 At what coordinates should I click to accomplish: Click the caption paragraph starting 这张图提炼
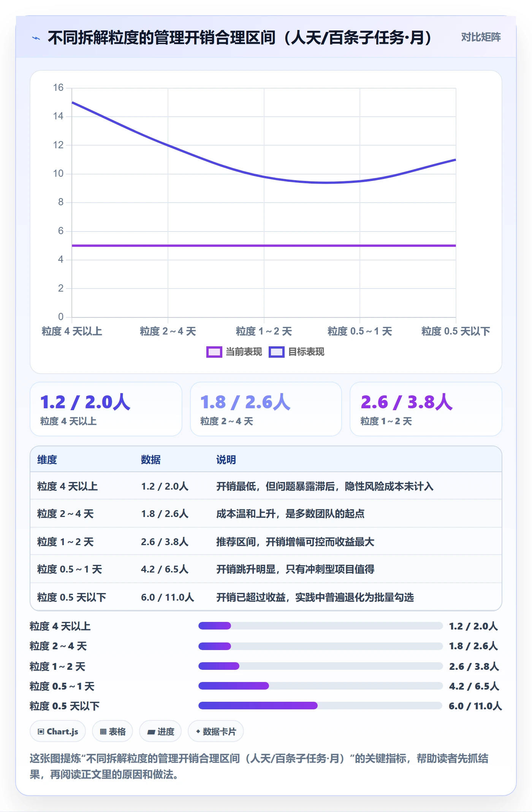(259, 766)
